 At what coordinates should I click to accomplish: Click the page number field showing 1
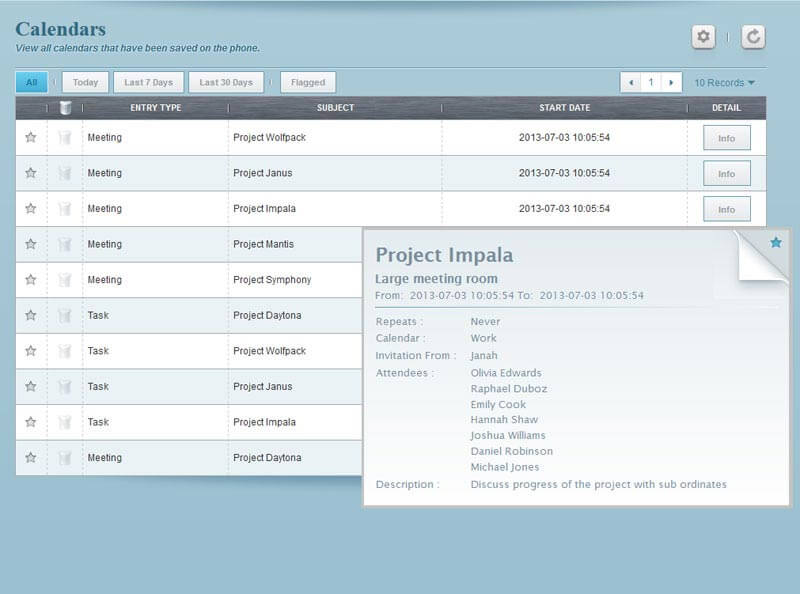point(651,83)
